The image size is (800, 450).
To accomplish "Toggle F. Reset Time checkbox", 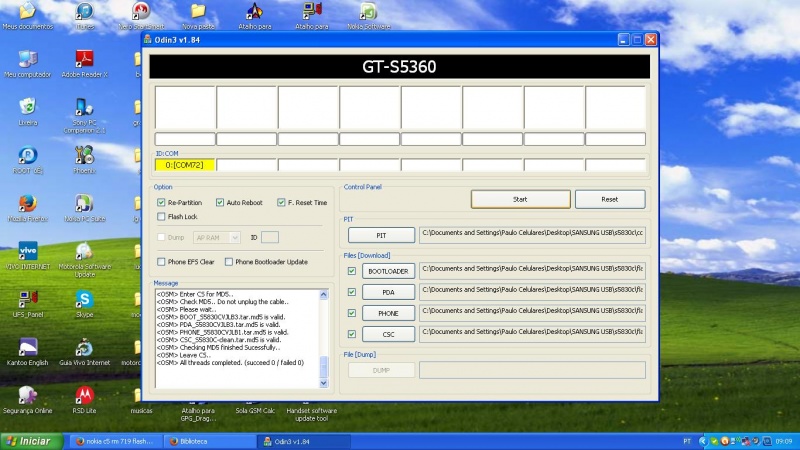I will [x=281, y=203].
